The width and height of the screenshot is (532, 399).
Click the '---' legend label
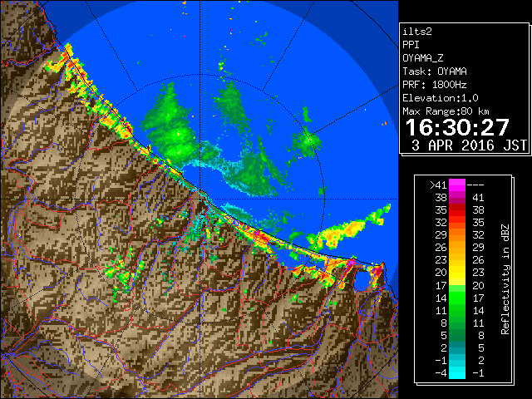pos(475,185)
